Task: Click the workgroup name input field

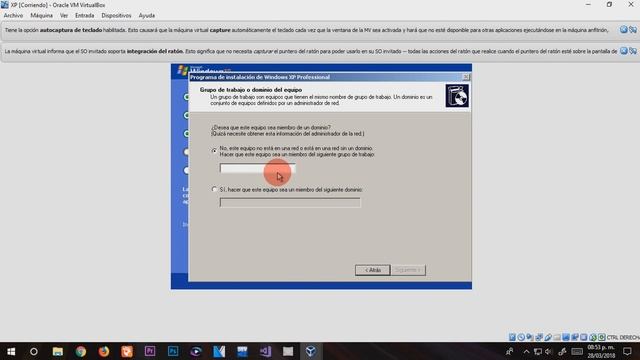Action: [257, 168]
